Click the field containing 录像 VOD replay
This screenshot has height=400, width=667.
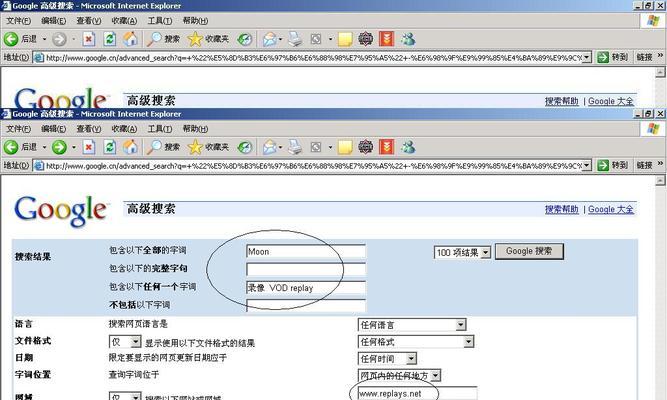(306, 288)
